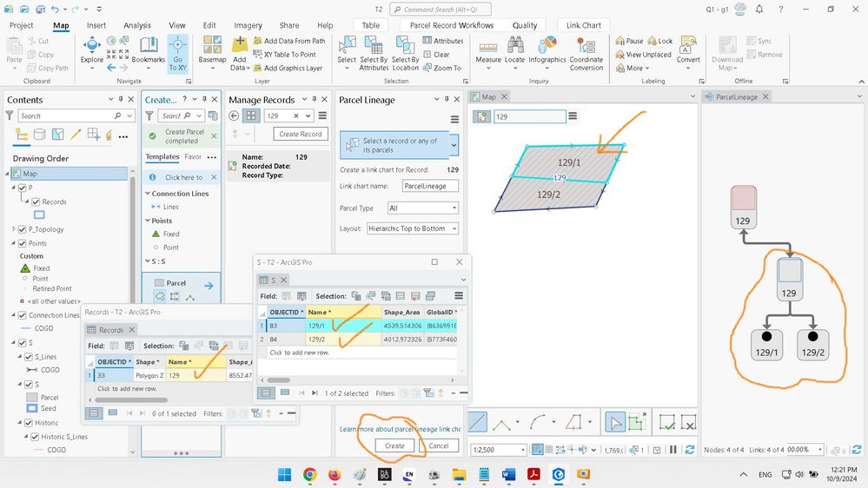
Task: Switch to Templates tab in Create Features
Action: 162,157
